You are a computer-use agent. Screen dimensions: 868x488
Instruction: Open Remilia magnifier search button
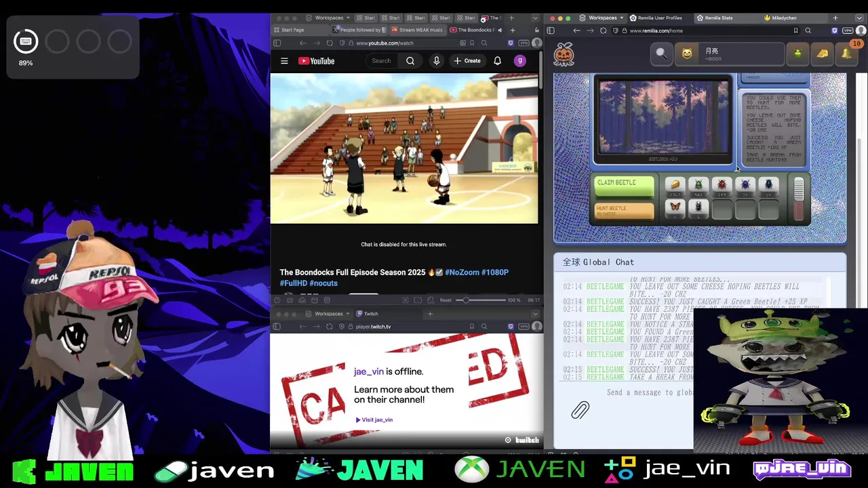coord(661,54)
